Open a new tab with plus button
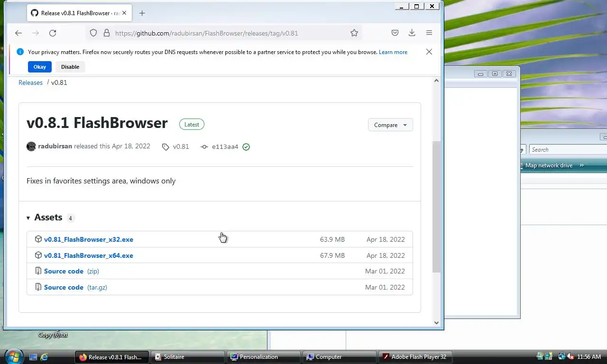The width and height of the screenshot is (607, 364). pos(142,13)
